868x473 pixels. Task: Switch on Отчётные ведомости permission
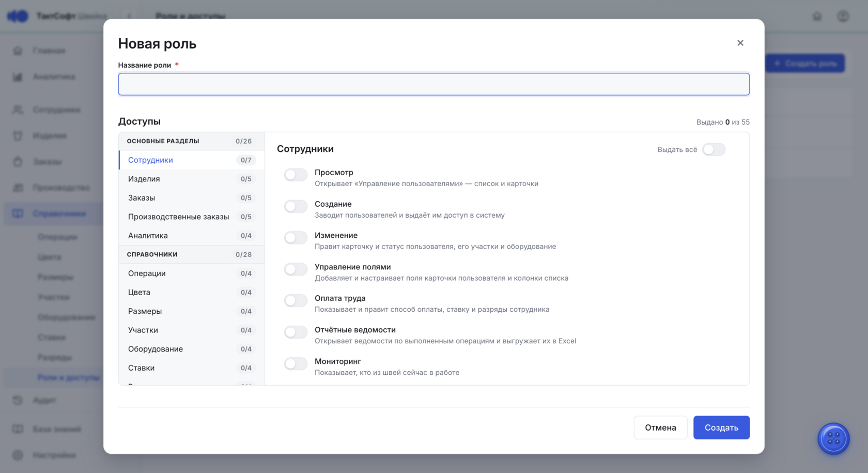pyautogui.click(x=296, y=332)
